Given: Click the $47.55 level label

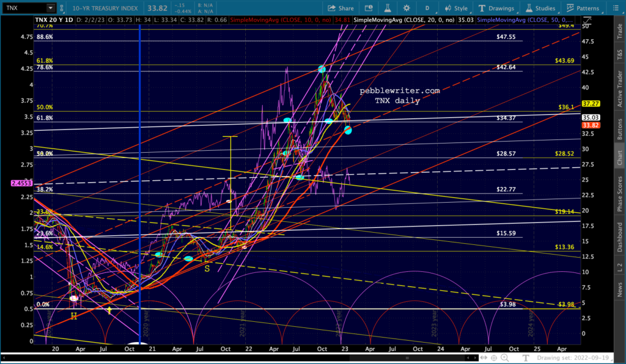Looking at the screenshot, I should point(506,37).
